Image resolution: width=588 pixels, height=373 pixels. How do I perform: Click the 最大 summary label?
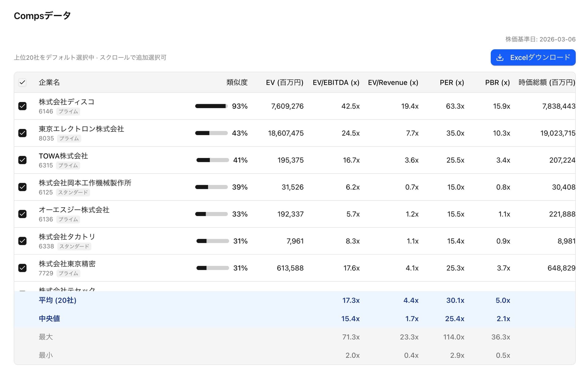46,337
